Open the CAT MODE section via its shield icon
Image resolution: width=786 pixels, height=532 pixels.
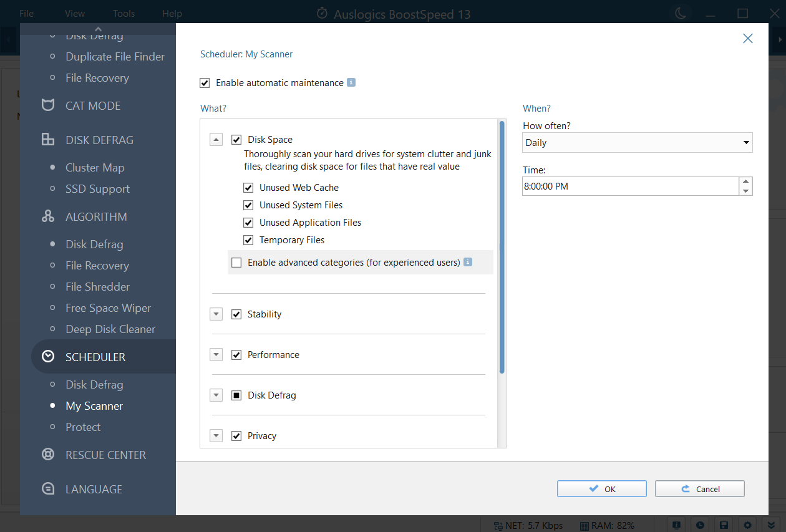48,105
